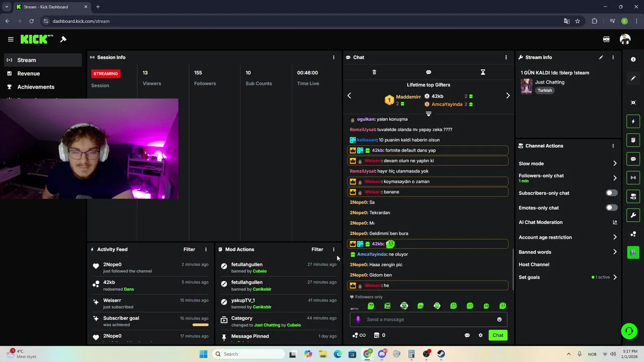Open Windows Start menu
Viewport: 644px width, 362px height.
tap(203, 354)
